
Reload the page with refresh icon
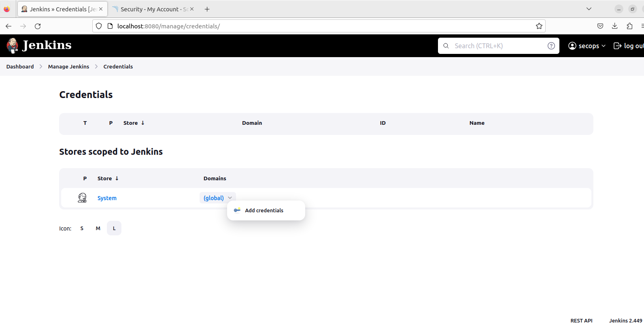38,26
